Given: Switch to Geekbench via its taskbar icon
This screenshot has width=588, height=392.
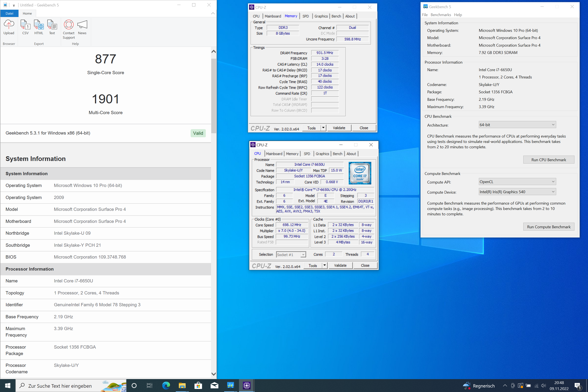Looking at the screenshot, I should coord(231,386).
